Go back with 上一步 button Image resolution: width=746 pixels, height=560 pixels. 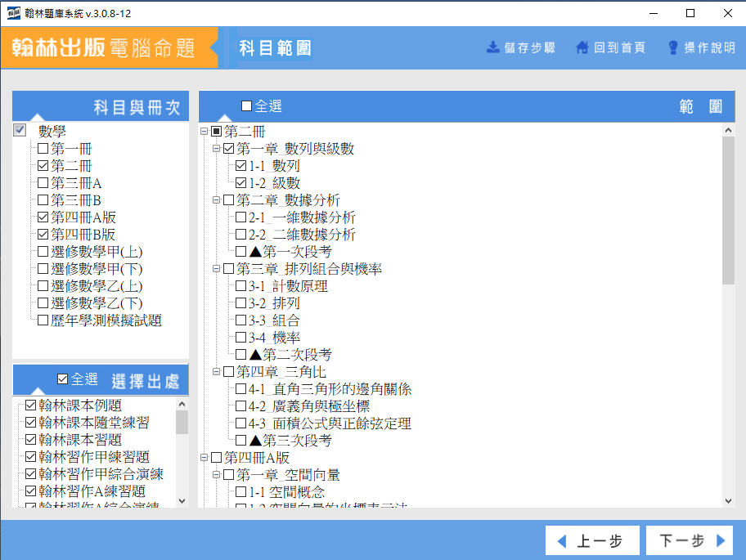(592, 540)
